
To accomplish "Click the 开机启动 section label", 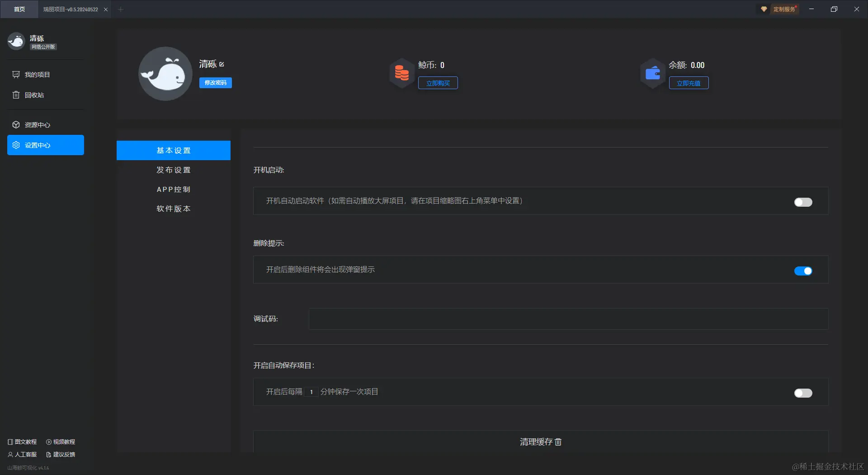I will [269, 170].
